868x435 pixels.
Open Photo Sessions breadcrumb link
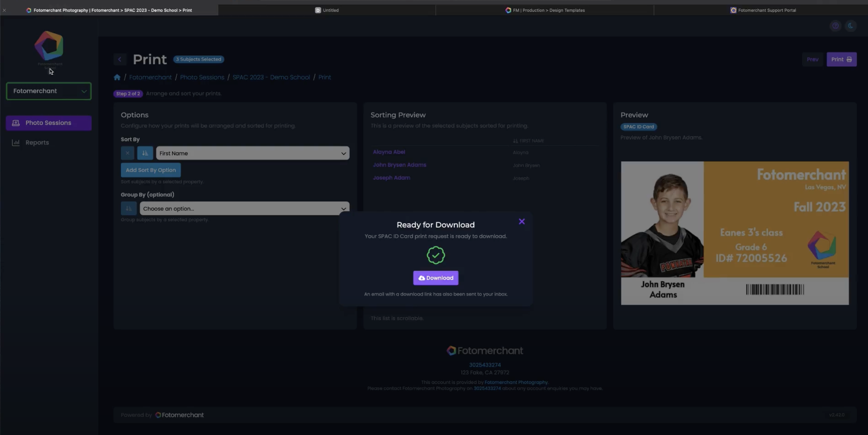pyautogui.click(x=202, y=77)
